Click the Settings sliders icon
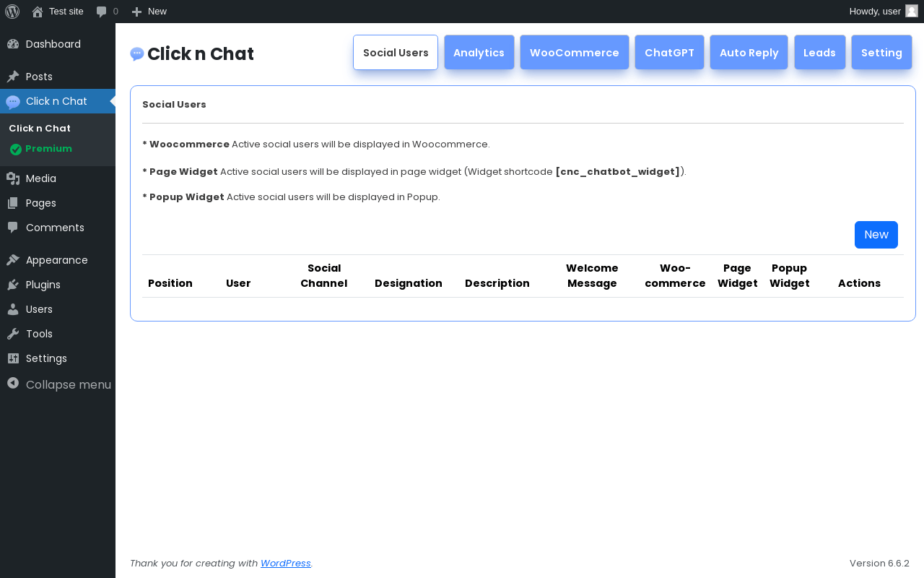The image size is (924, 578). click(x=13, y=358)
